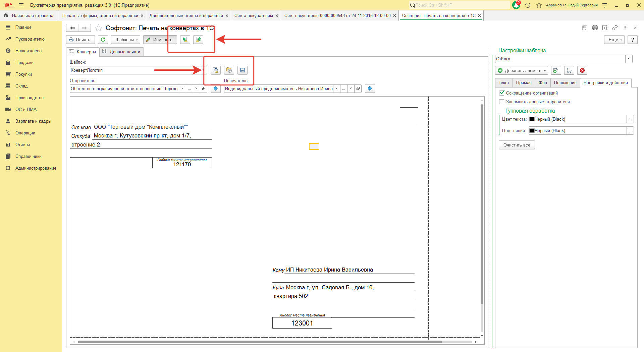Switch to the Данные печати tab

(121, 52)
